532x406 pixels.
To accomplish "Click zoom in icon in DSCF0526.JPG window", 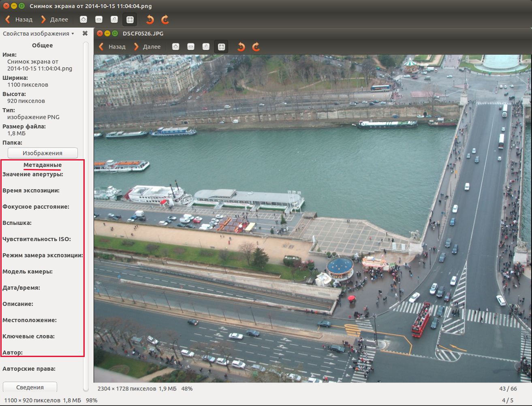I will pos(175,47).
